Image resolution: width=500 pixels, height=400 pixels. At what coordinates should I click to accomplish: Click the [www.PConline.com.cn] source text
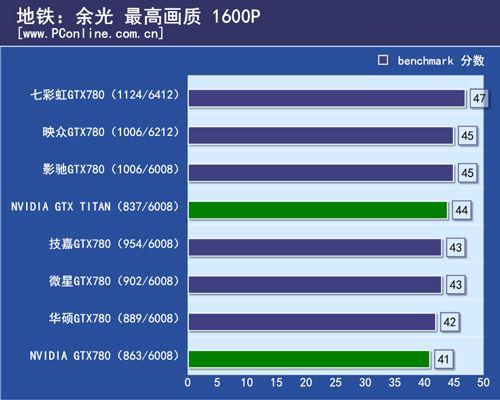[90, 33]
